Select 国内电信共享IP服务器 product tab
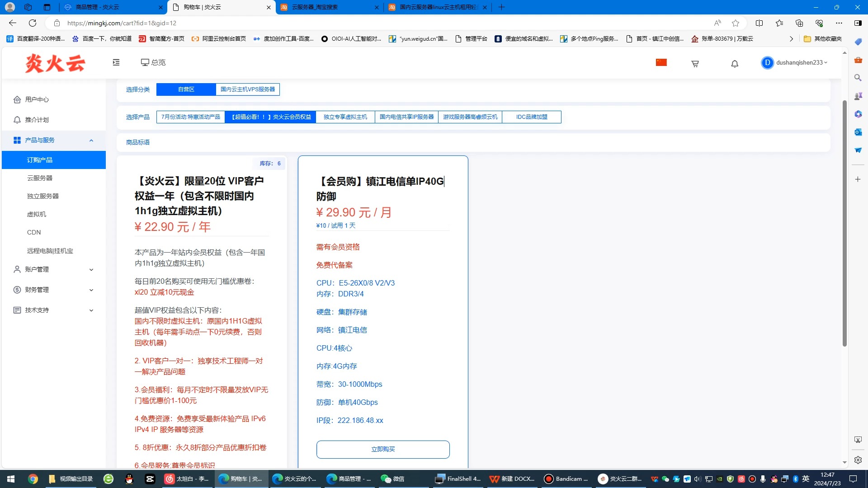Viewport: 868px width, 488px height. pyautogui.click(x=406, y=117)
